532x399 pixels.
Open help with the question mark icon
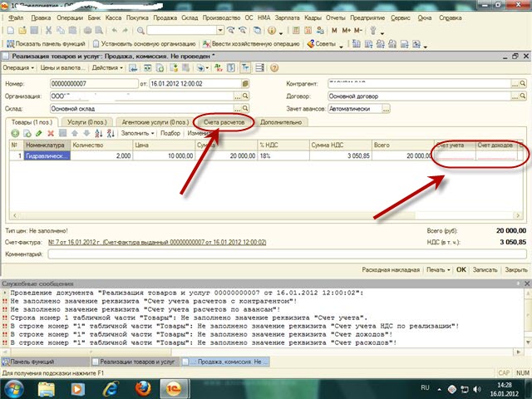[x=273, y=67]
